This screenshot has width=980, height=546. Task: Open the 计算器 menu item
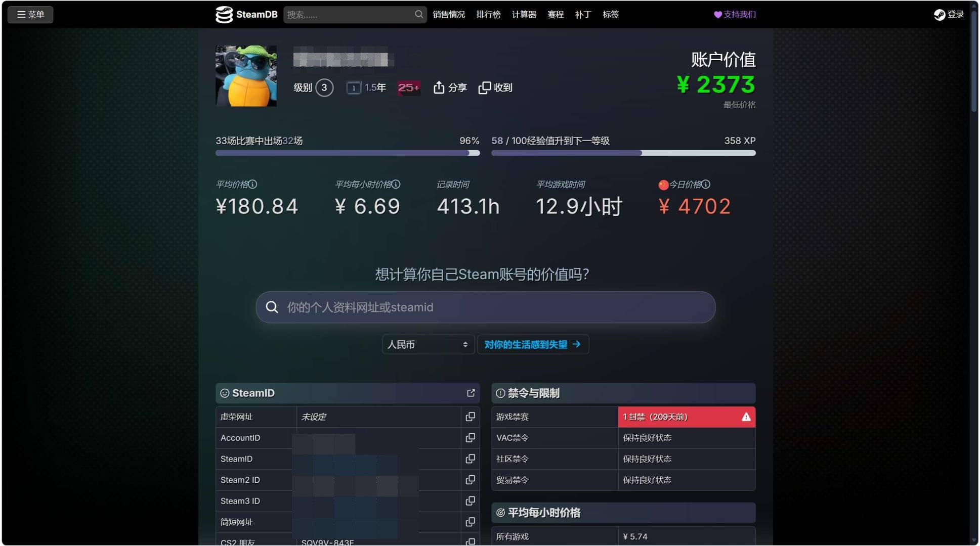tap(524, 15)
